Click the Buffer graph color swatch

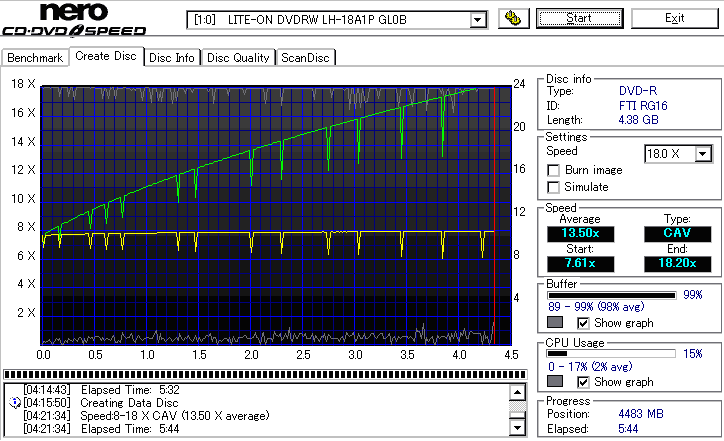click(x=555, y=322)
